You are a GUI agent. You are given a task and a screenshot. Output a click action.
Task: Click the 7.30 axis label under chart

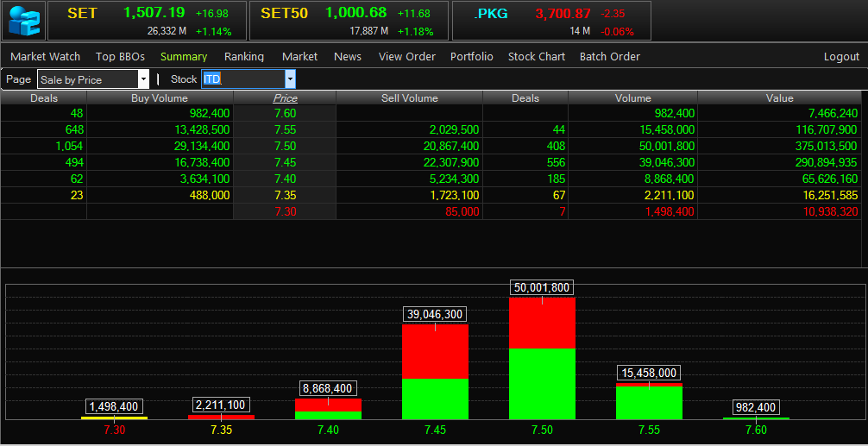click(x=114, y=430)
